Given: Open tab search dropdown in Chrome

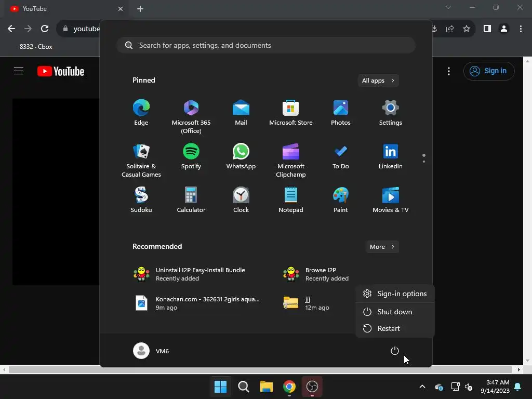Looking at the screenshot, I should [x=448, y=7].
